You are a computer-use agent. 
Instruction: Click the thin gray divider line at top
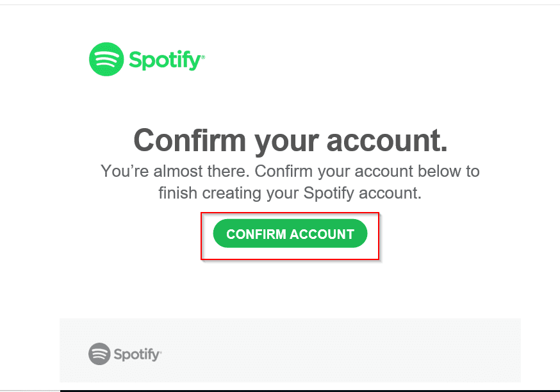[280, 4]
